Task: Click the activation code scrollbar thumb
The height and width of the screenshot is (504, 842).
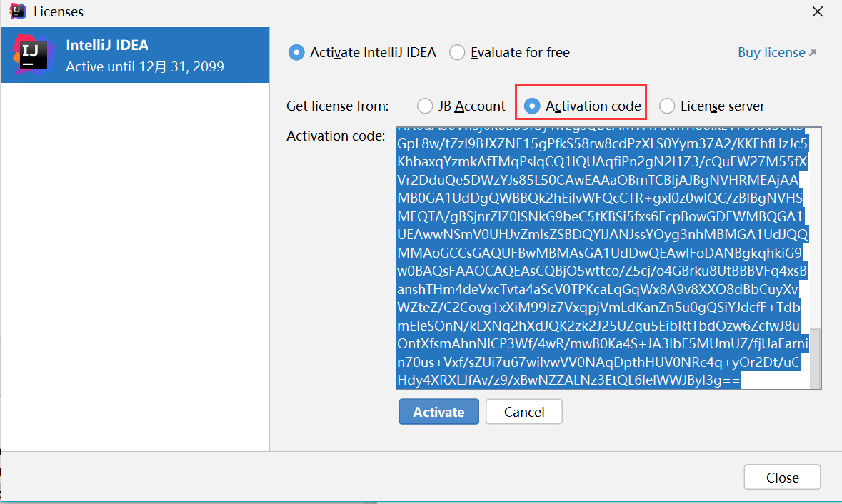Action: coord(815,358)
